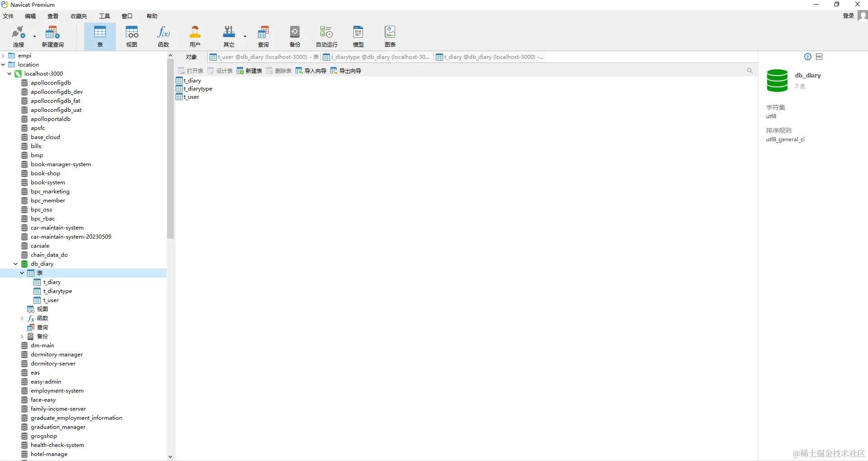Select the hotel-manage database
This screenshot has height=461, width=868.
(x=49, y=454)
